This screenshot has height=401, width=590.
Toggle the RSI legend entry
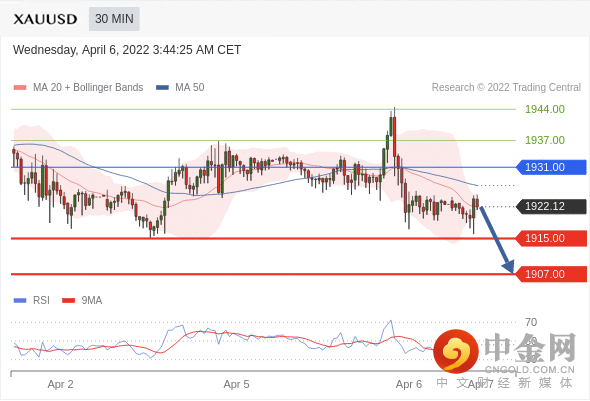pyautogui.click(x=32, y=300)
